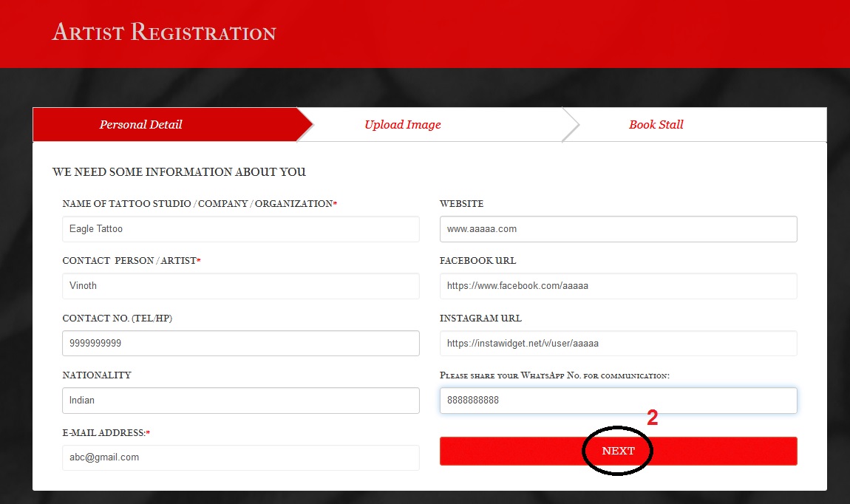Focus the e-mail input with abc@gmail.com
The width and height of the screenshot is (850, 504).
[240, 457]
